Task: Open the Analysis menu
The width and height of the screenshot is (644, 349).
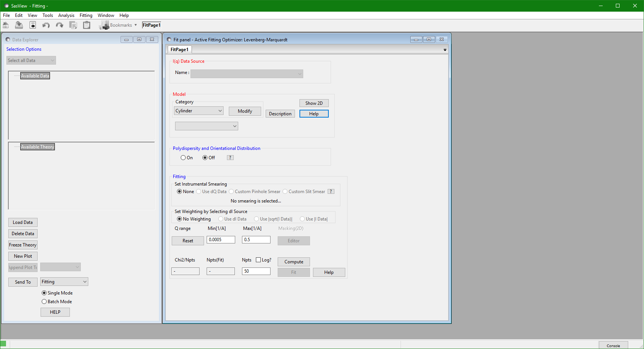Action: coord(66,15)
